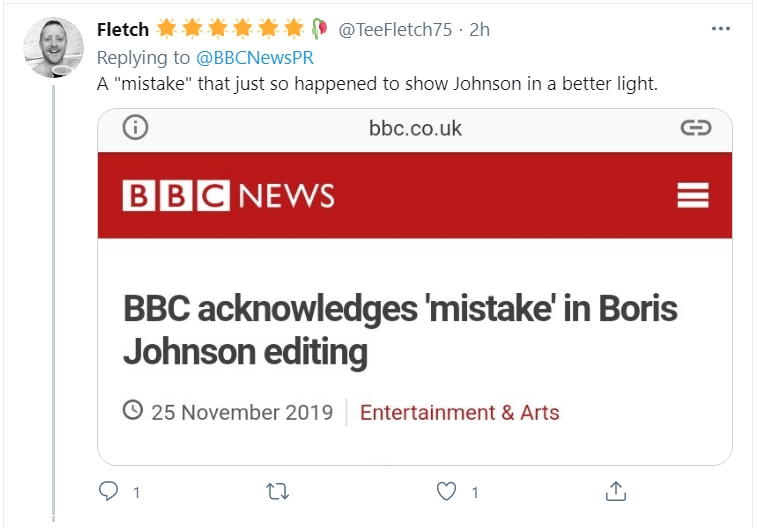The image size is (758, 528).
Task: Click the BBC News logo
Action: pyautogui.click(x=228, y=195)
